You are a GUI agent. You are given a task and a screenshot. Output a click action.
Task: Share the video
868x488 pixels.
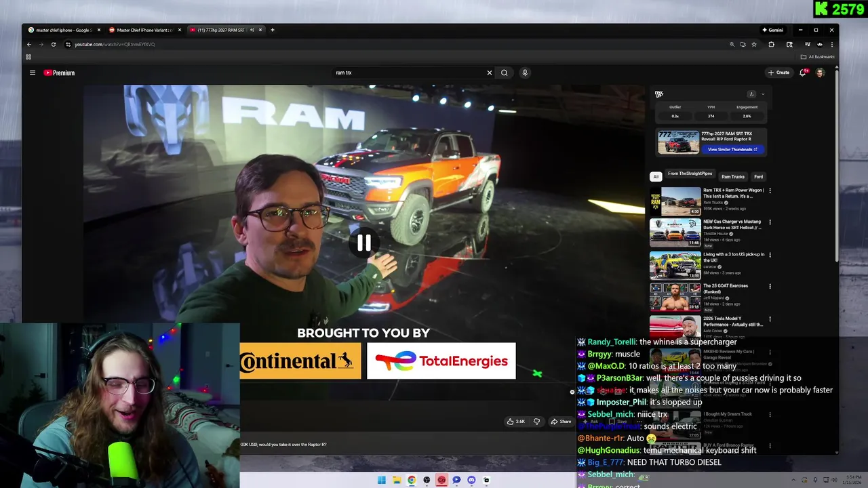[561, 422]
